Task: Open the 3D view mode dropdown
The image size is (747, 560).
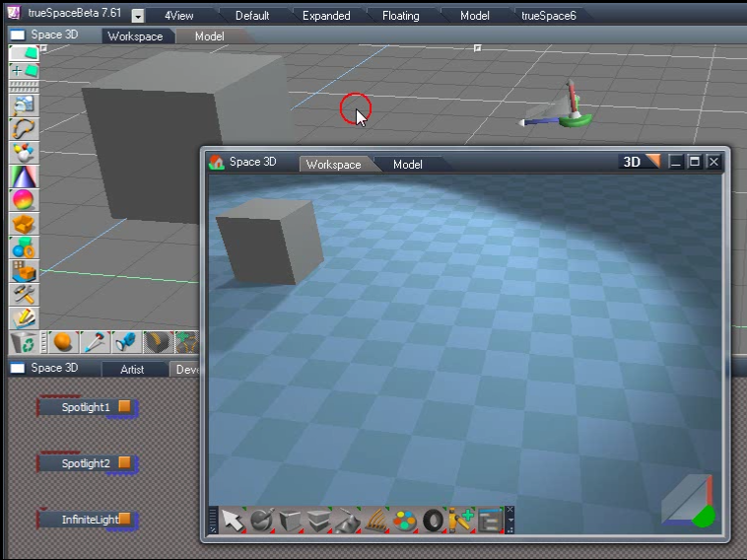Action: pyautogui.click(x=640, y=162)
